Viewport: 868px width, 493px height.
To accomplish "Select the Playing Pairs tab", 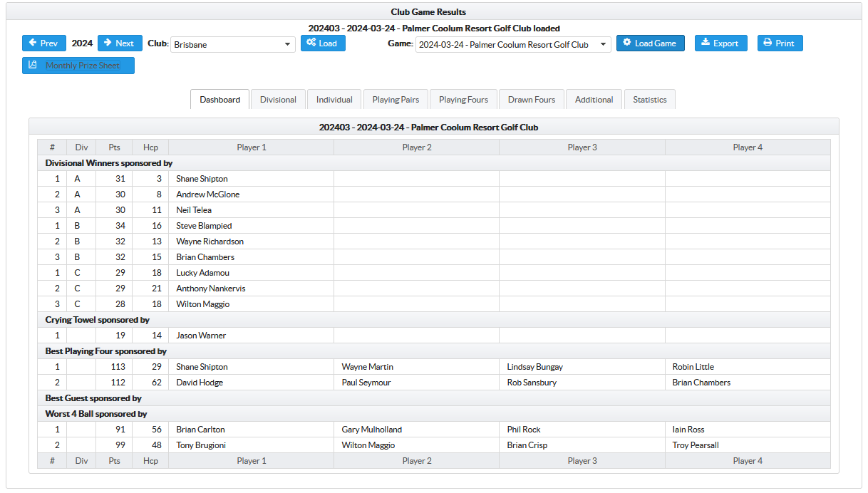I will pyautogui.click(x=396, y=100).
